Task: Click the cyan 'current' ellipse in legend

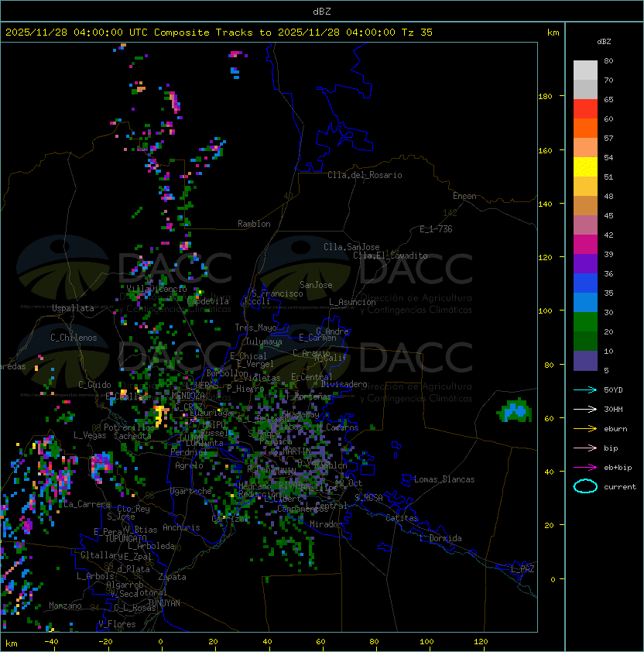Action: tap(585, 486)
